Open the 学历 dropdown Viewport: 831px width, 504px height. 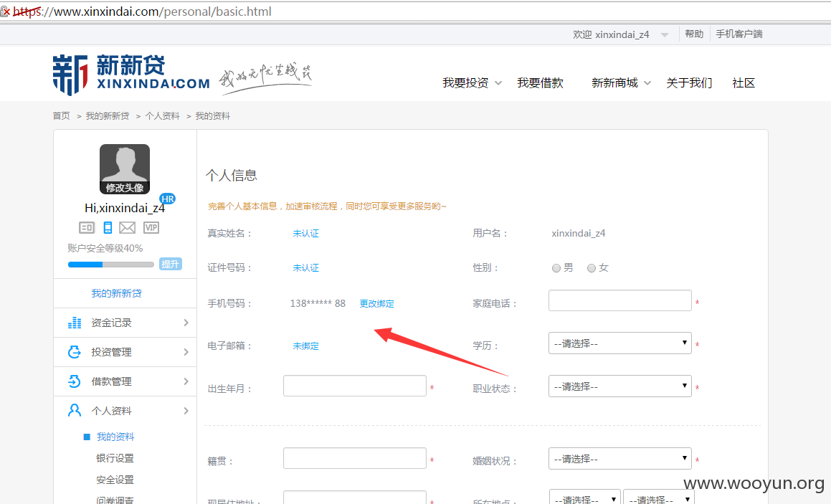tap(620, 343)
